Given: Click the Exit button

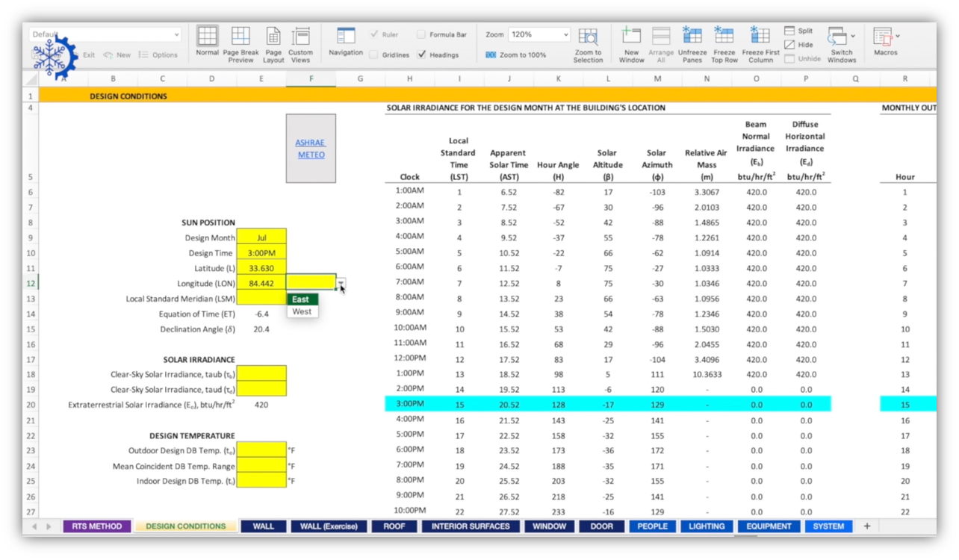Looking at the screenshot, I should (89, 55).
